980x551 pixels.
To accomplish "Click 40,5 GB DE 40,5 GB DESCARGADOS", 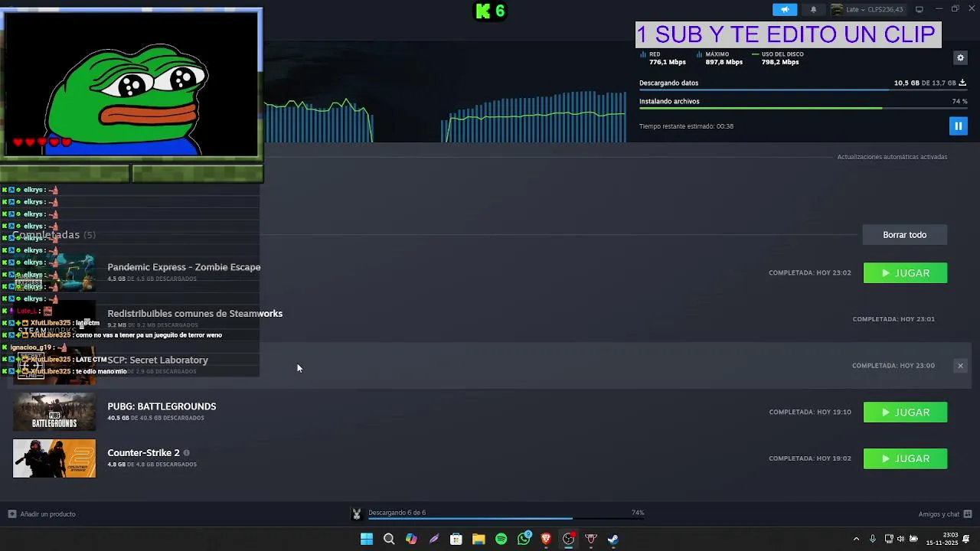I will point(155,418).
